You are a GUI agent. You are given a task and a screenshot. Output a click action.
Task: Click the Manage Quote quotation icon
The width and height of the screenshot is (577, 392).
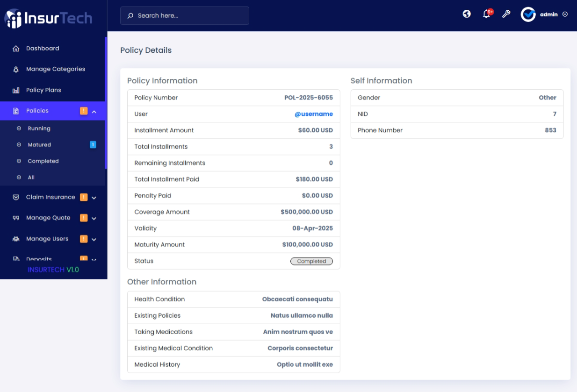[x=16, y=218]
